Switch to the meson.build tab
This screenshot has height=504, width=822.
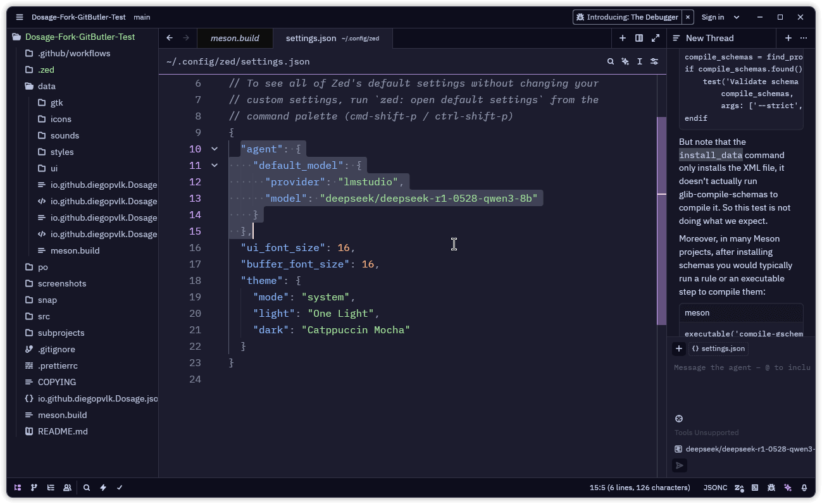(235, 38)
